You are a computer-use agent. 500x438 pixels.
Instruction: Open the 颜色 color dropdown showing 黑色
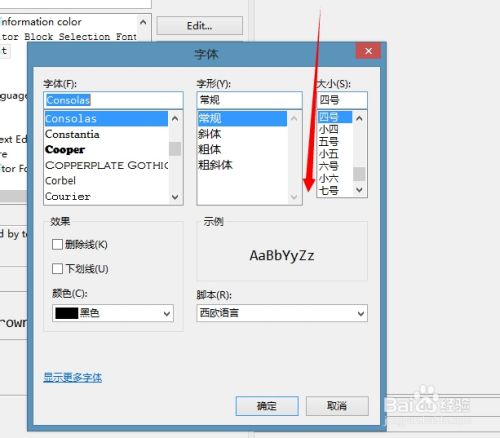(x=113, y=313)
